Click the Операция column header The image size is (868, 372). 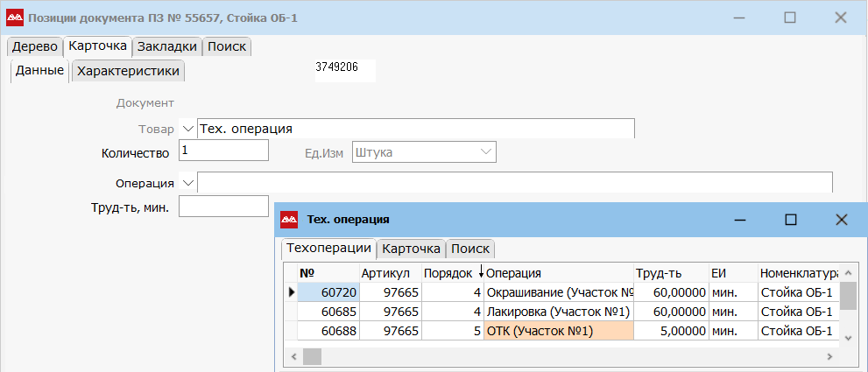[558, 273]
